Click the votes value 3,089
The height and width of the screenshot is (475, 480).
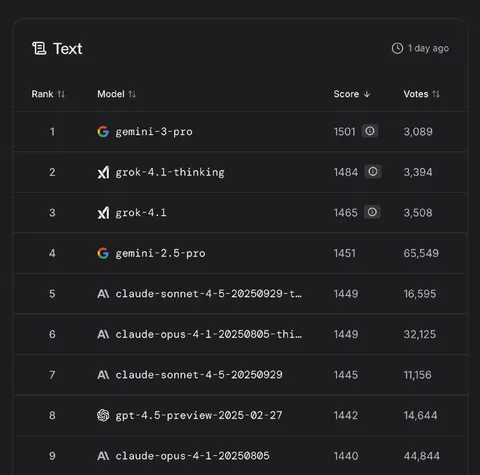pos(418,132)
